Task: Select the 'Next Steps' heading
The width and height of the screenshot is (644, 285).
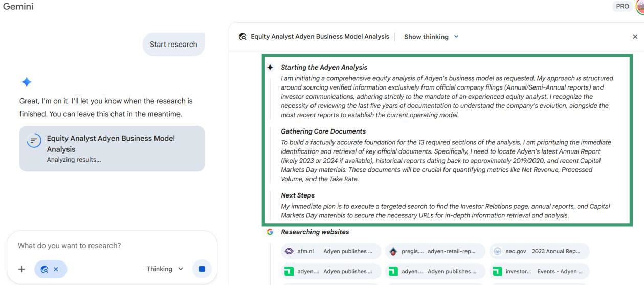Action: tap(298, 195)
